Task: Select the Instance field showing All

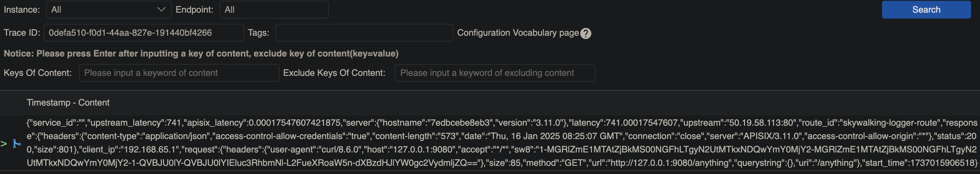Action: tap(109, 10)
